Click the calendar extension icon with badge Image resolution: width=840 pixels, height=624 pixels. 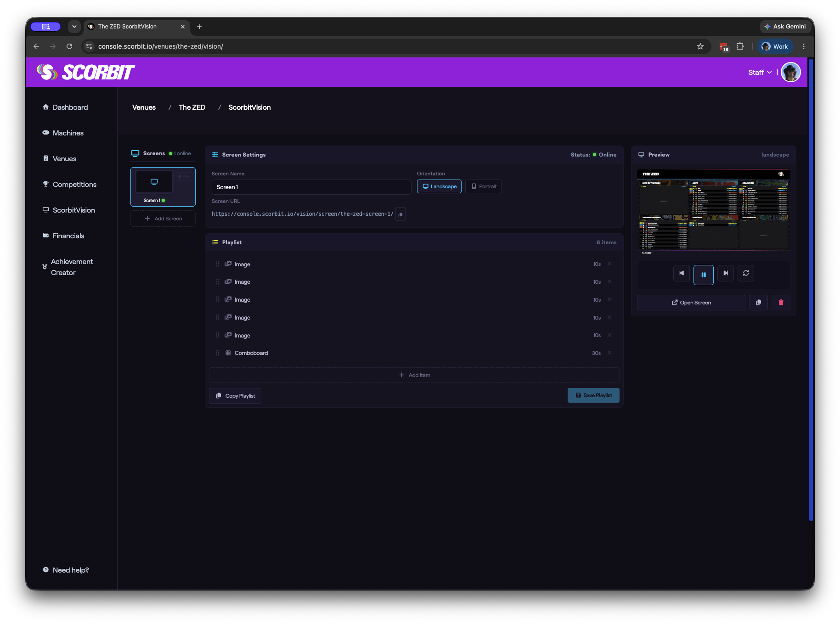point(724,46)
